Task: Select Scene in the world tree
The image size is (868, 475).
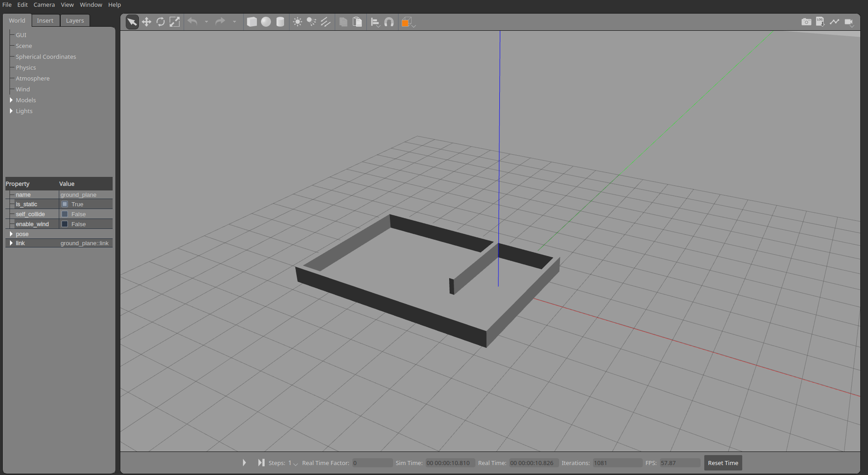Action: [x=24, y=46]
